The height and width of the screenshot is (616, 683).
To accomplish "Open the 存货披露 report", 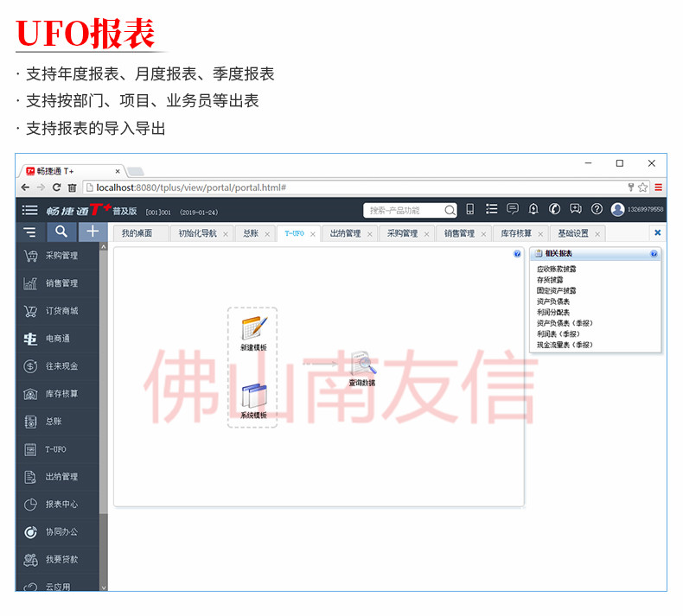I will [x=550, y=279].
